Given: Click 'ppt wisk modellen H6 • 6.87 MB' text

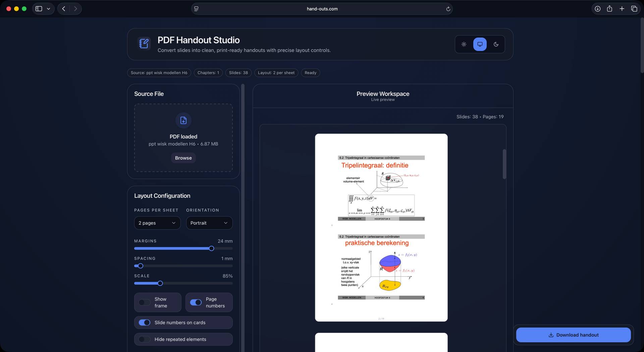Looking at the screenshot, I should (x=183, y=144).
